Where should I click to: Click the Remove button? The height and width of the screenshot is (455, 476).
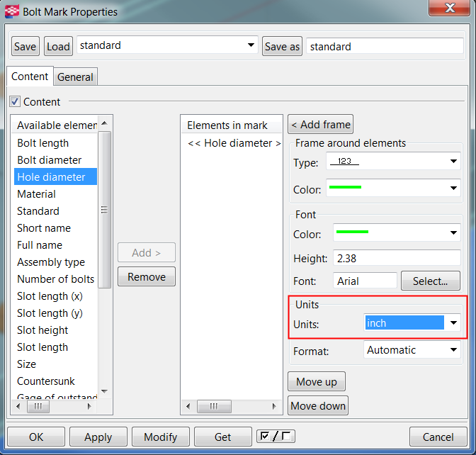click(147, 277)
